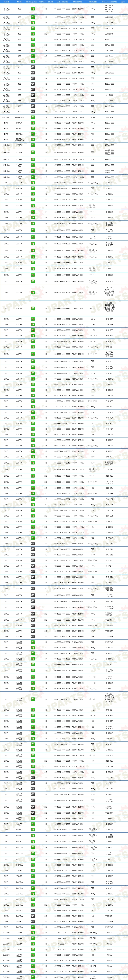128x980 pixels.
Task: Click the T22SED engine code cell
Action: point(109,118)
